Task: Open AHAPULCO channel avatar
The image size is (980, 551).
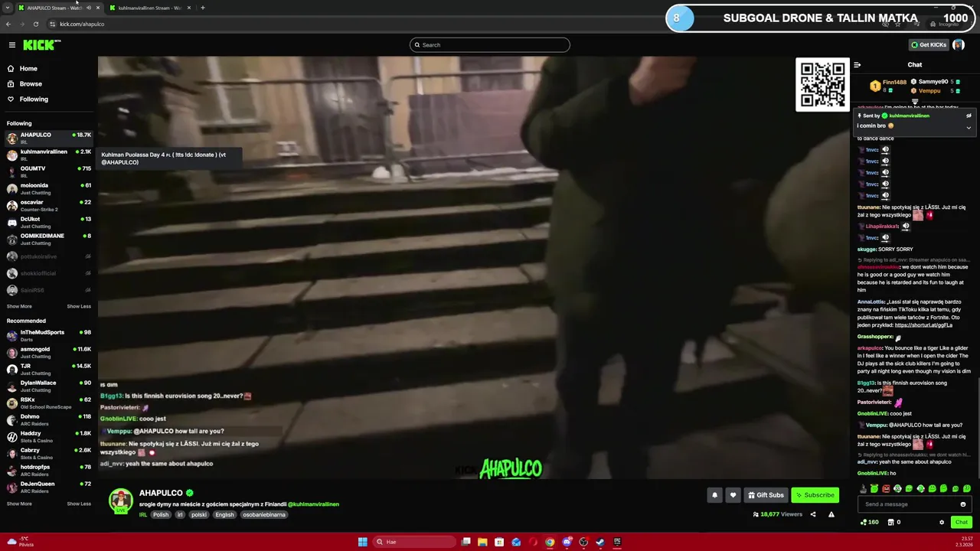Action: click(x=120, y=500)
